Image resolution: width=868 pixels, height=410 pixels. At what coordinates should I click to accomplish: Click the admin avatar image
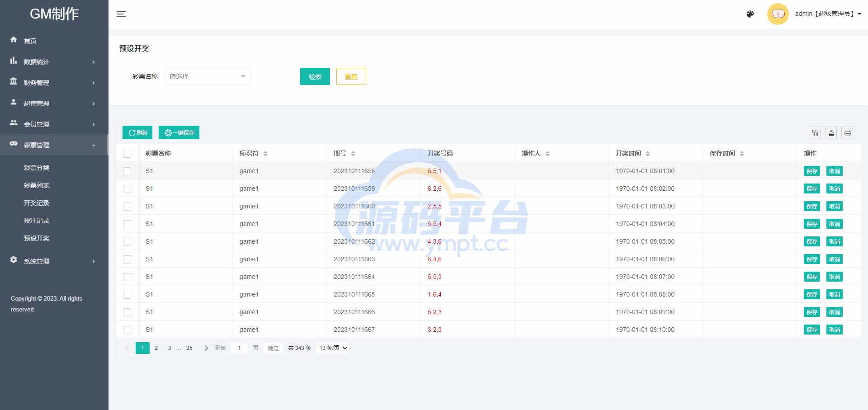tap(778, 14)
